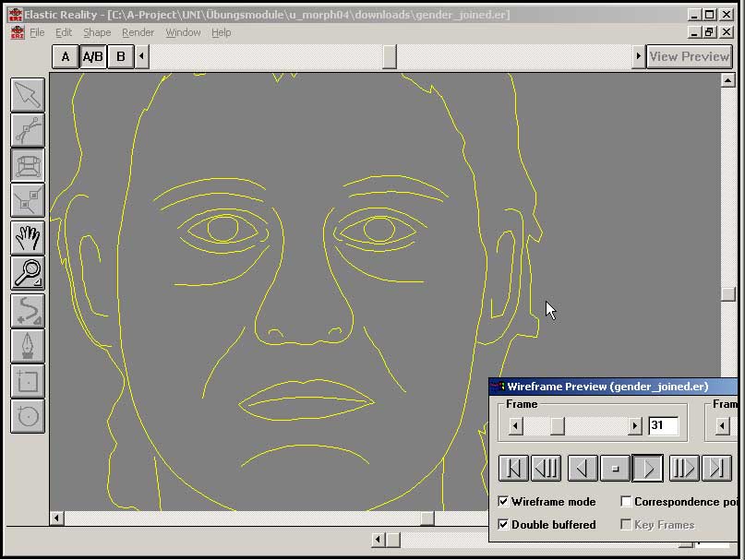The width and height of the screenshot is (745, 560).
Task: Restore the inner document window
Action: 709,32
